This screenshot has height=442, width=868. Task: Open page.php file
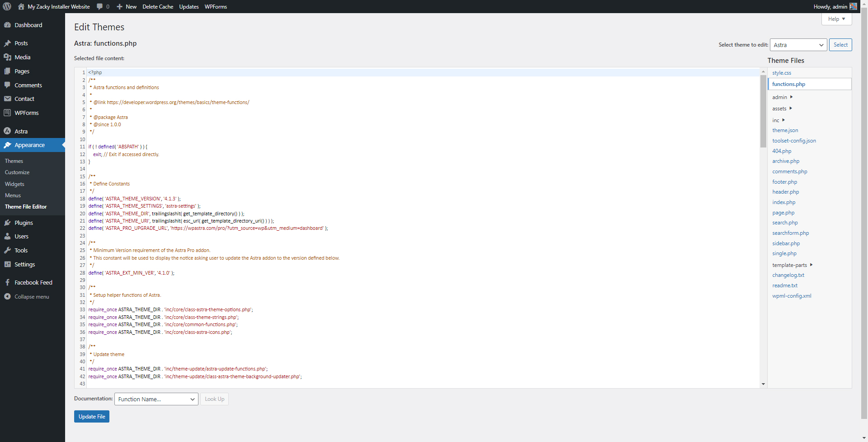point(783,213)
